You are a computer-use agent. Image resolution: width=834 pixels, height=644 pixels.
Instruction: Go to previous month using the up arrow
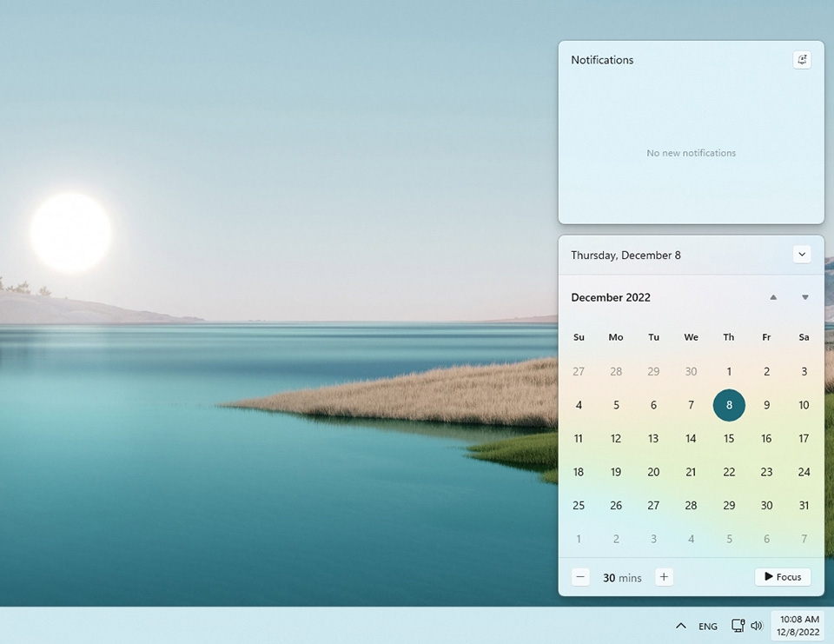(772, 297)
